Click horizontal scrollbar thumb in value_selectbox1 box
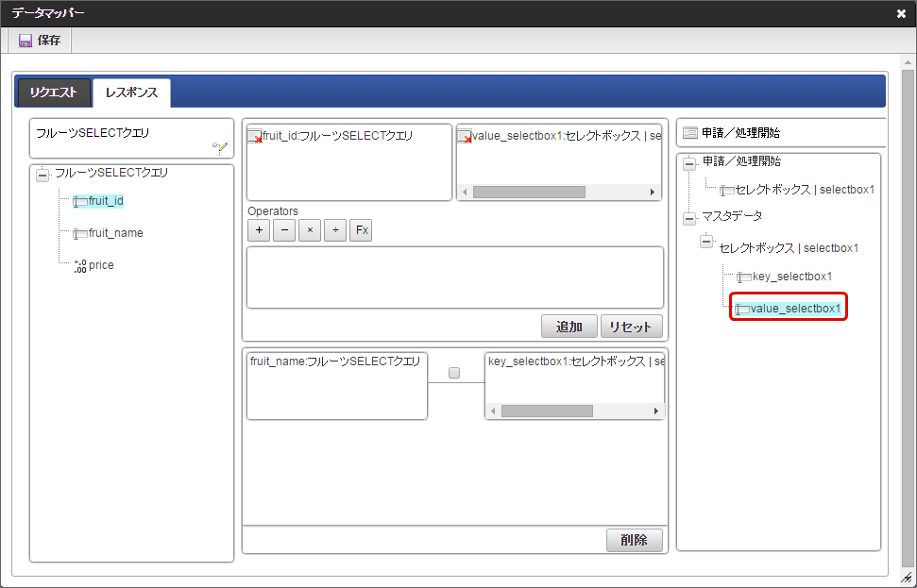 click(529, 193)
